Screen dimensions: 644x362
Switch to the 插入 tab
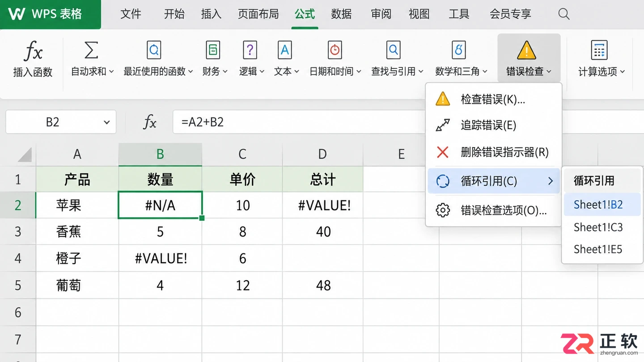(211, 14)
